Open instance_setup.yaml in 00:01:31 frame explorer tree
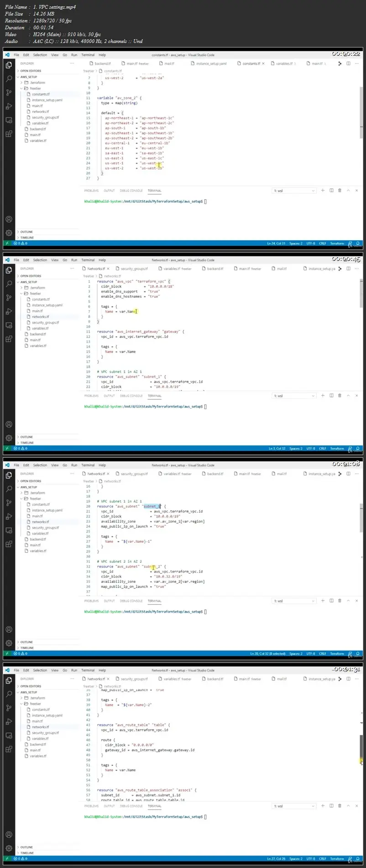This screenshot has width=366, height=868. click(x=47, y=715)
